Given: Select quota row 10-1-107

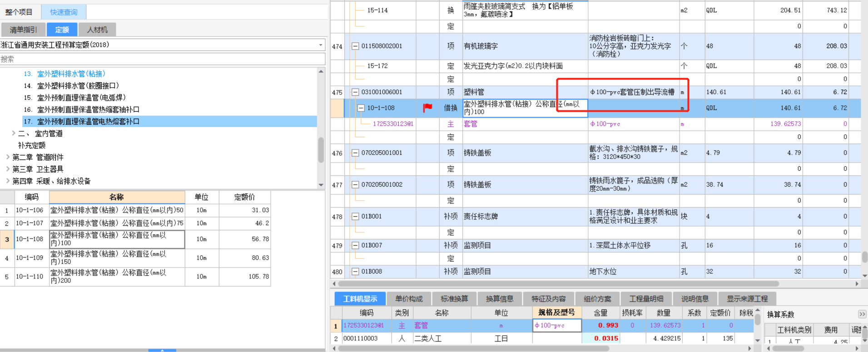Looking at the screenshot, I should coord(135,223).
